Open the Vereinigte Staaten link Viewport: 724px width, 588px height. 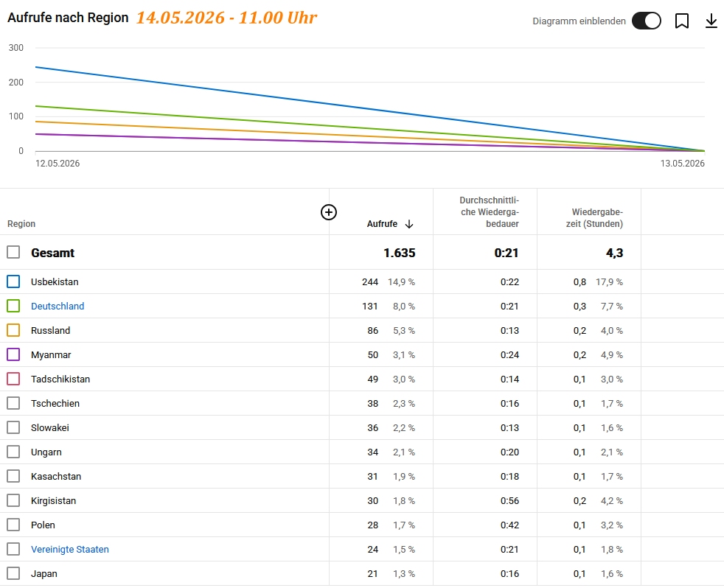(70, 549)
